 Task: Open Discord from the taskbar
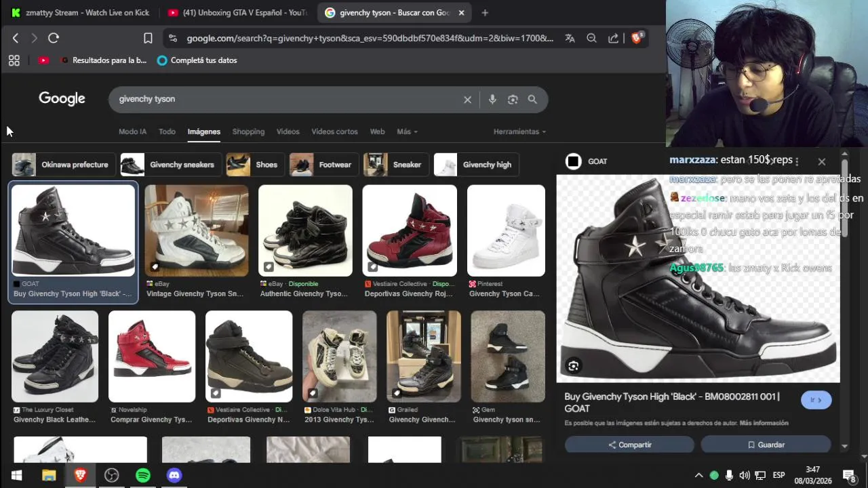pos(174,475)
